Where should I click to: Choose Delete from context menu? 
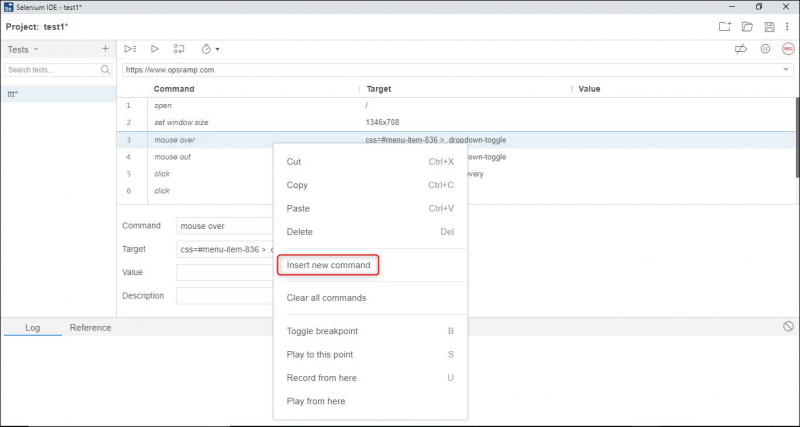370,232
